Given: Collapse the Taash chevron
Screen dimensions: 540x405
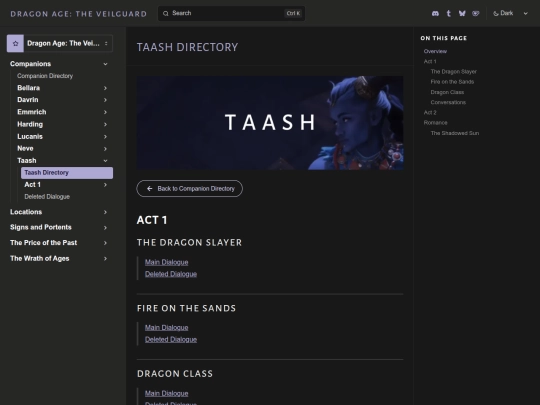Looking at the screenshot, I should [x=105, y=161].
